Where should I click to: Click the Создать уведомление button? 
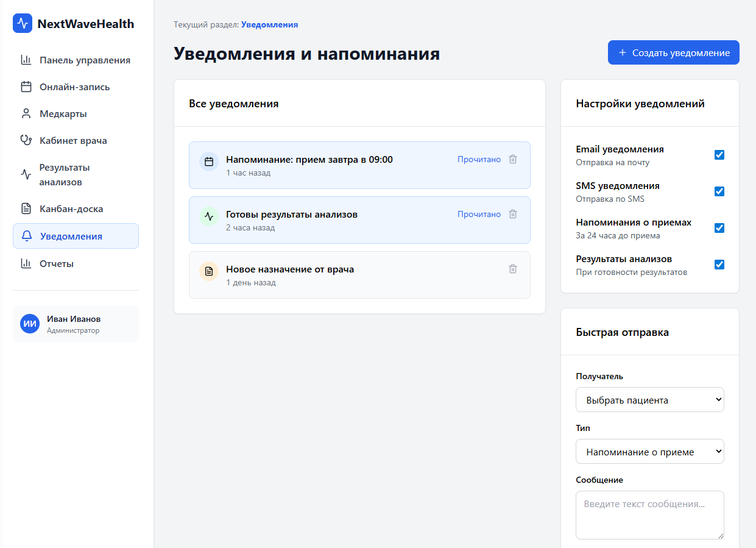point(673,52)
